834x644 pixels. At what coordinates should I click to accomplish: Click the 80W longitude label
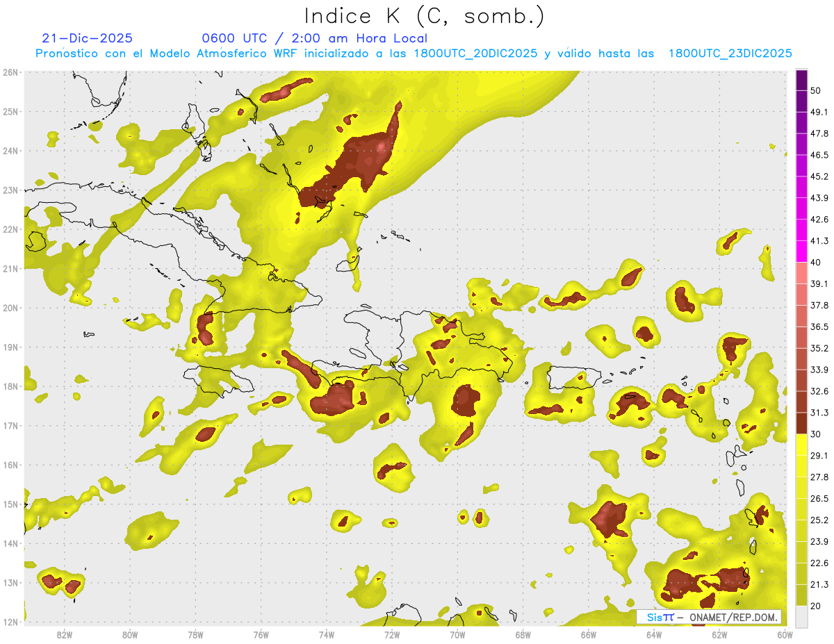click(130, 635)
